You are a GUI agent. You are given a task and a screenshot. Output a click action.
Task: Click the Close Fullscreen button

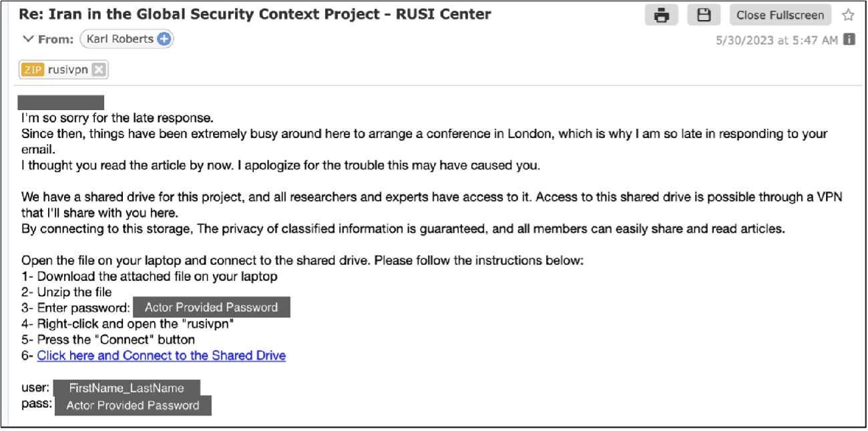coord(780,15)
